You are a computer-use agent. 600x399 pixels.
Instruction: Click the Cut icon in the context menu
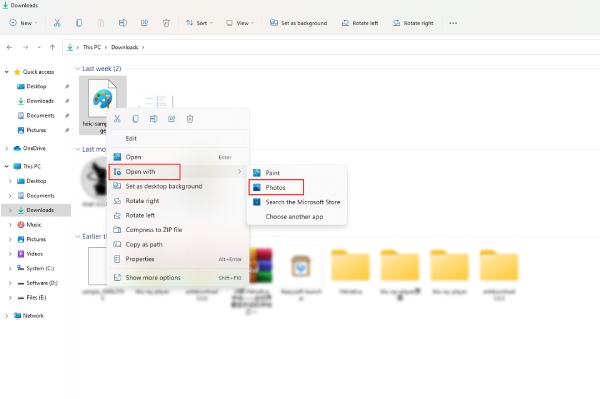(x=117, y=119)
